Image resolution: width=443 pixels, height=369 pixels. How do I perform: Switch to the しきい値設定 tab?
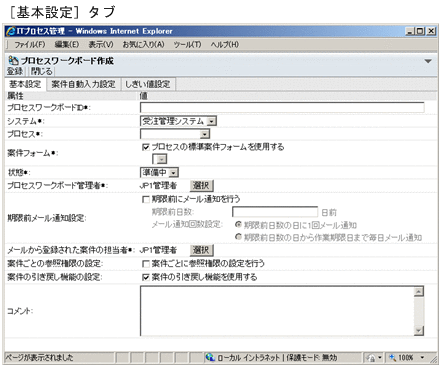(148, 84)
